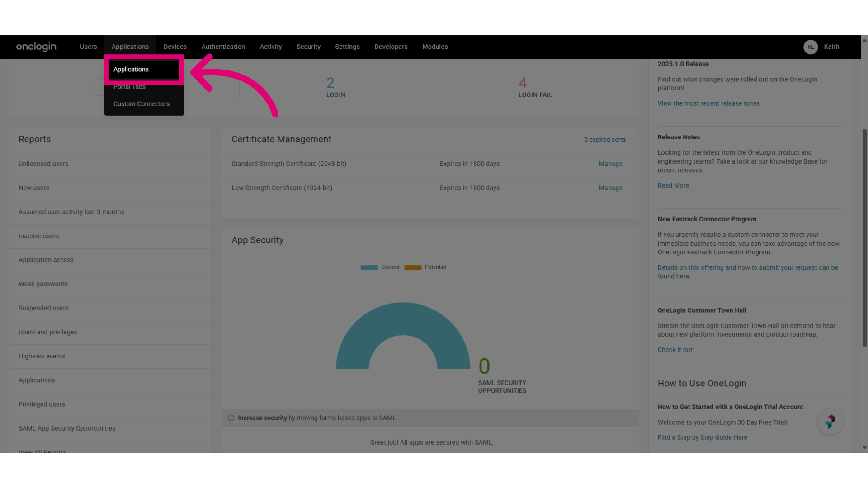Open the Users menu
The image size is (868, 488).
coord(89,47)
